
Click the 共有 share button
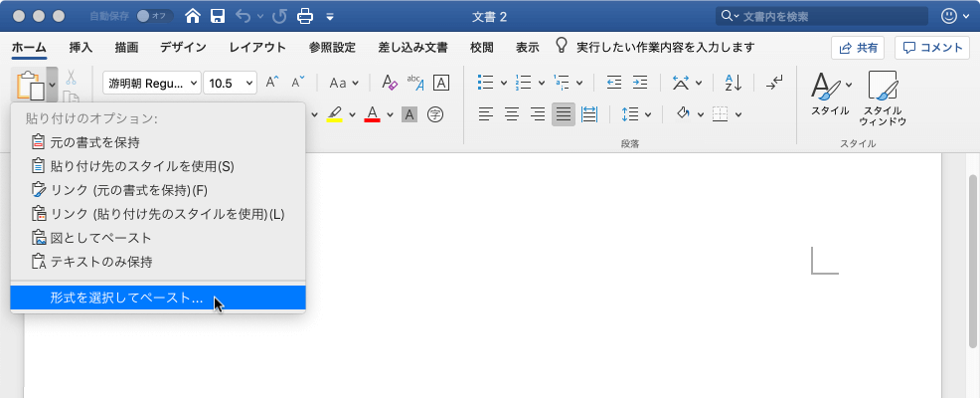pyautogui.click(x=858, y=48)
